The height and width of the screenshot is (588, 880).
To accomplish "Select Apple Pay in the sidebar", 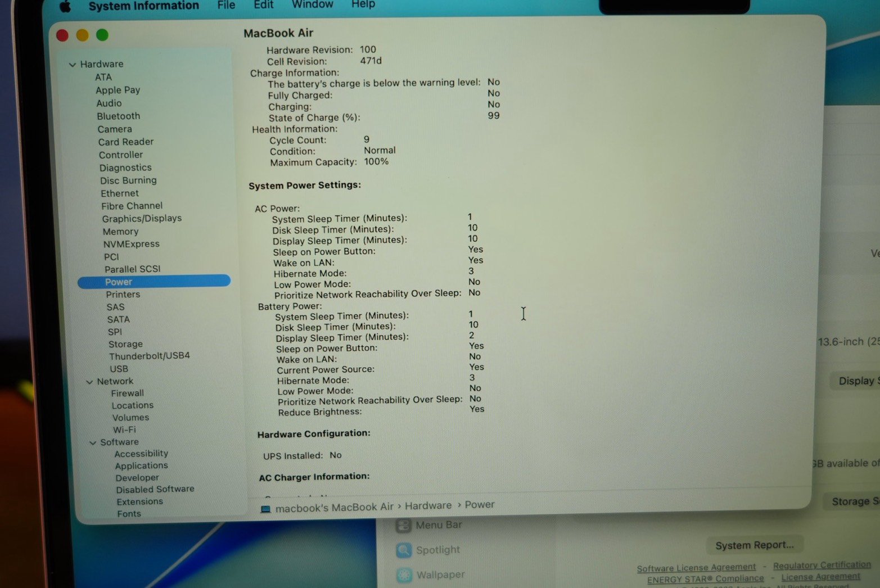I will click(118, 90).
